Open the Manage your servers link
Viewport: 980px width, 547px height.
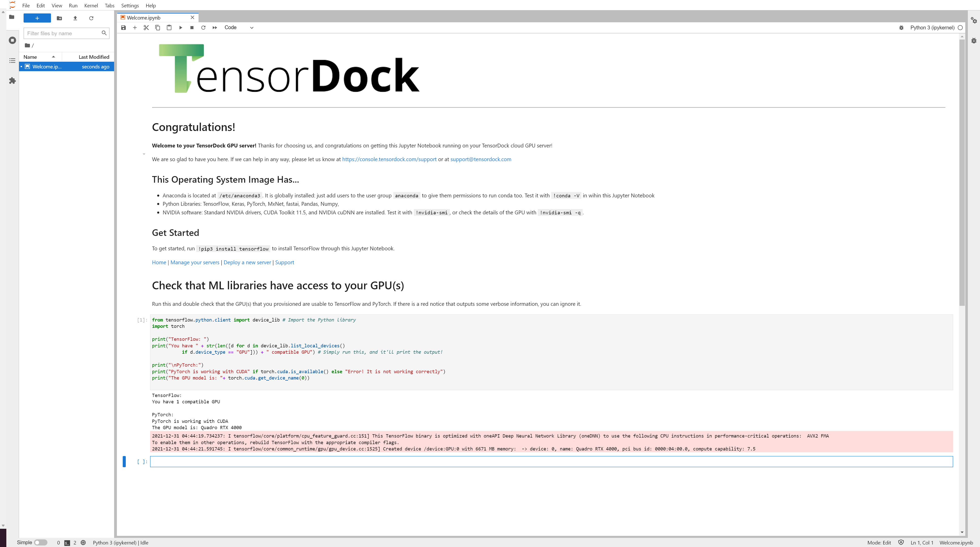pyautogui.click(x=195, y=262)
